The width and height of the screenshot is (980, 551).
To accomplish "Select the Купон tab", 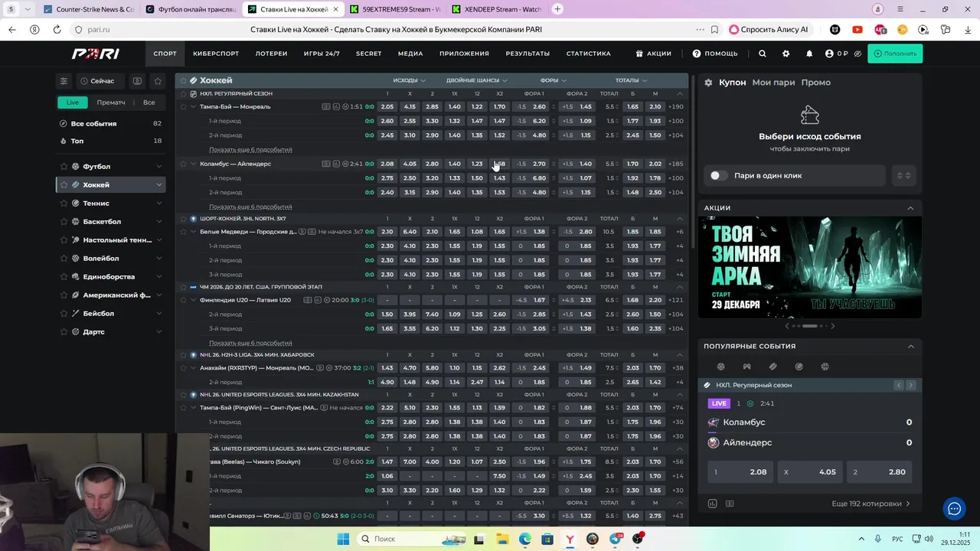I will 732,83.
